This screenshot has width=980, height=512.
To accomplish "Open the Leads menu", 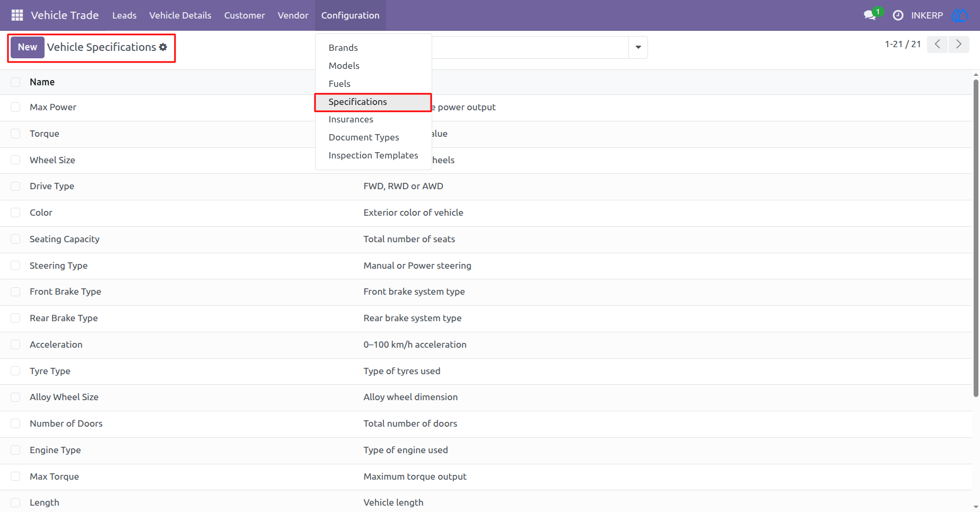I will 124,15.
